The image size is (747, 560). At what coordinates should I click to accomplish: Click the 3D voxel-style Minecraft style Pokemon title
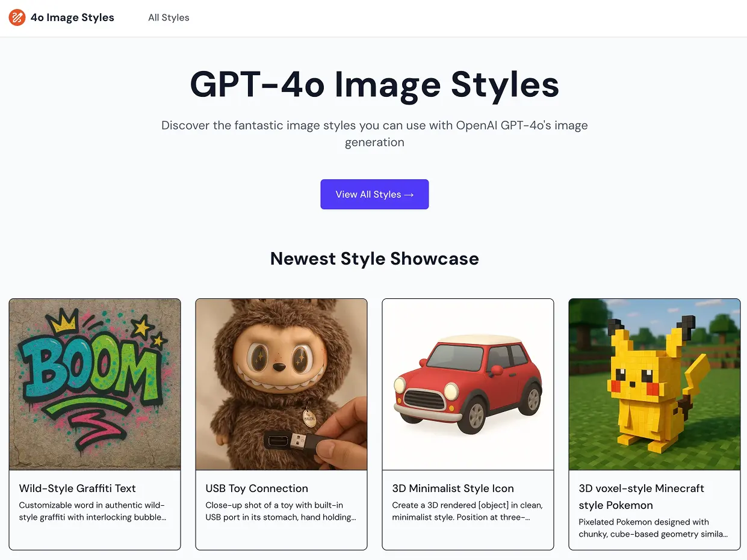click(x=642, y=497)
